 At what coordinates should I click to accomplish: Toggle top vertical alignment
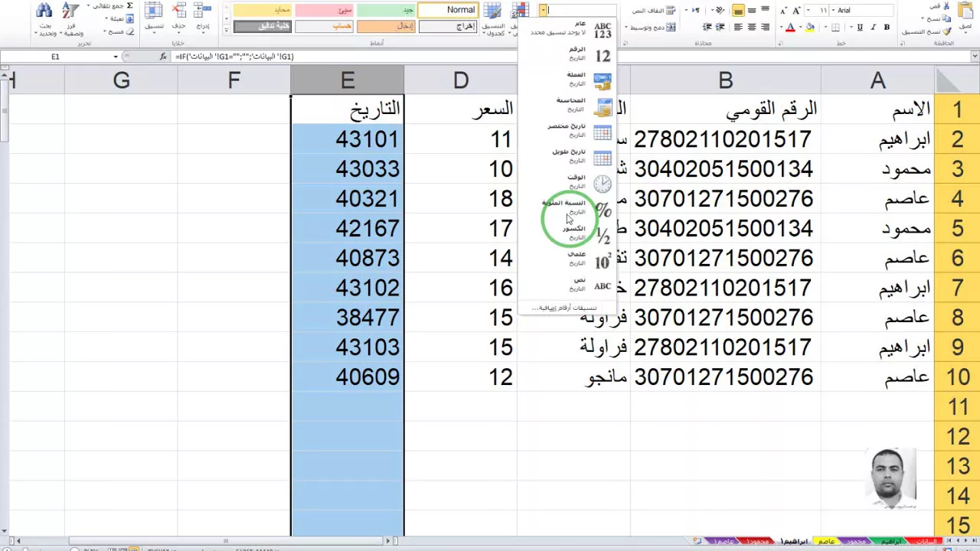pyautogui.click(x=765, y=10)
